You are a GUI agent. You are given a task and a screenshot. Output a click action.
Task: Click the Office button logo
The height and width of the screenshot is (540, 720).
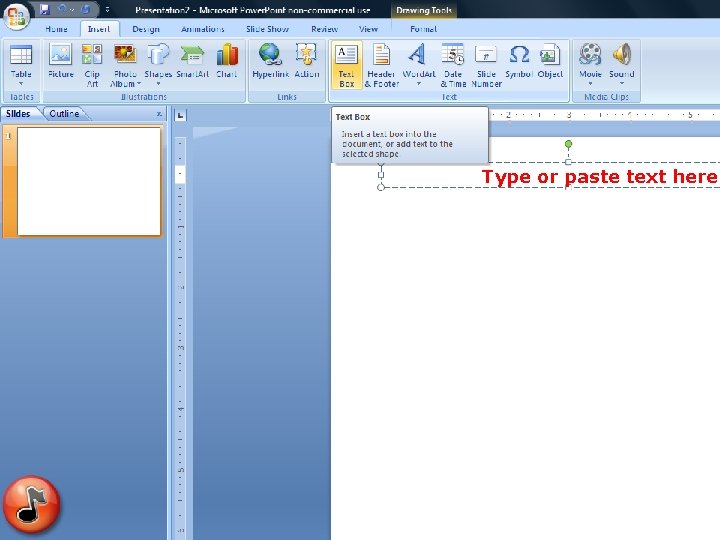(17, 17)
